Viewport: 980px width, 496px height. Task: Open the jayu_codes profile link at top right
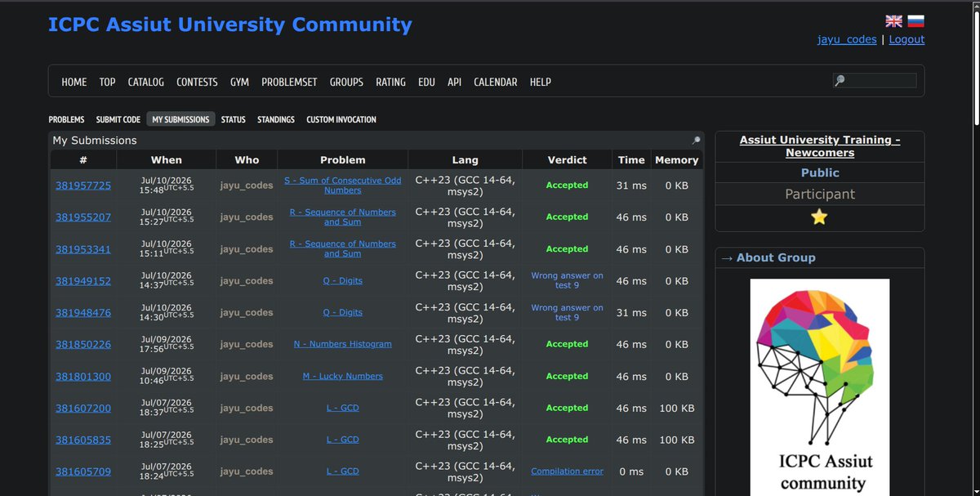click(x=847, y=39)
